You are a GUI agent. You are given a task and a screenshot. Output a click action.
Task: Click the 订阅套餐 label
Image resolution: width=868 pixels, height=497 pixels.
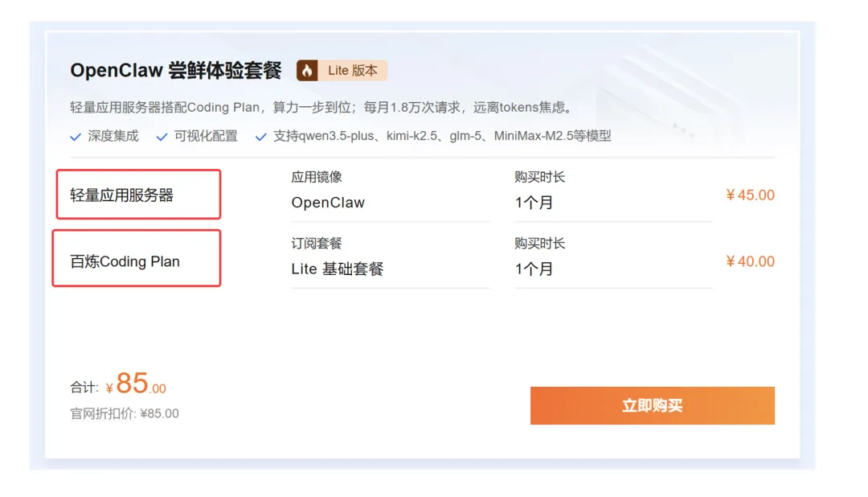(317, 243)
